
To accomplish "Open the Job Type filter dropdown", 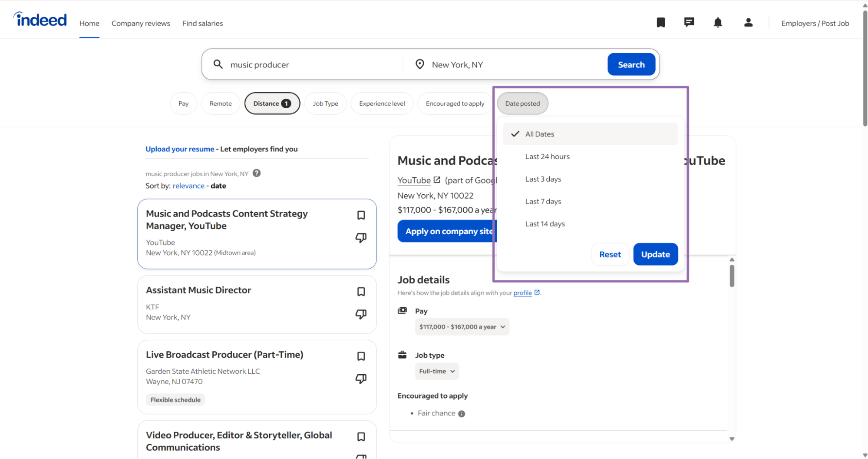I will 325,103.
